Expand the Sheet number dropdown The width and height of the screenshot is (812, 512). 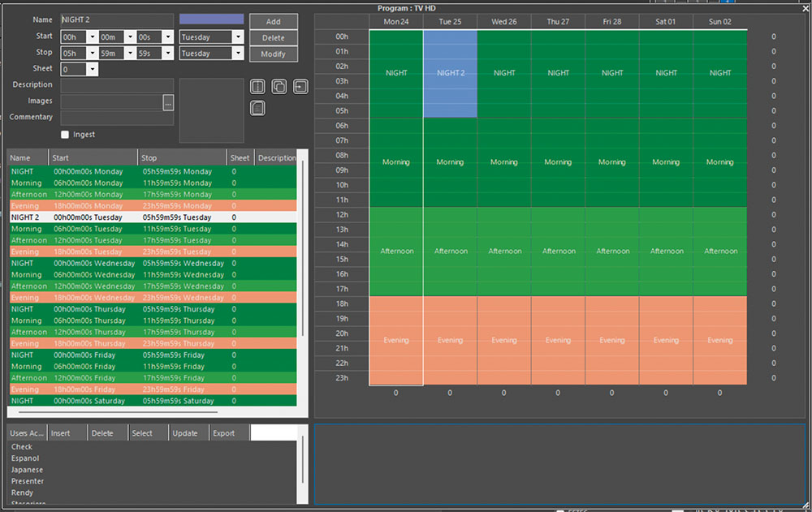pos(92,70)
